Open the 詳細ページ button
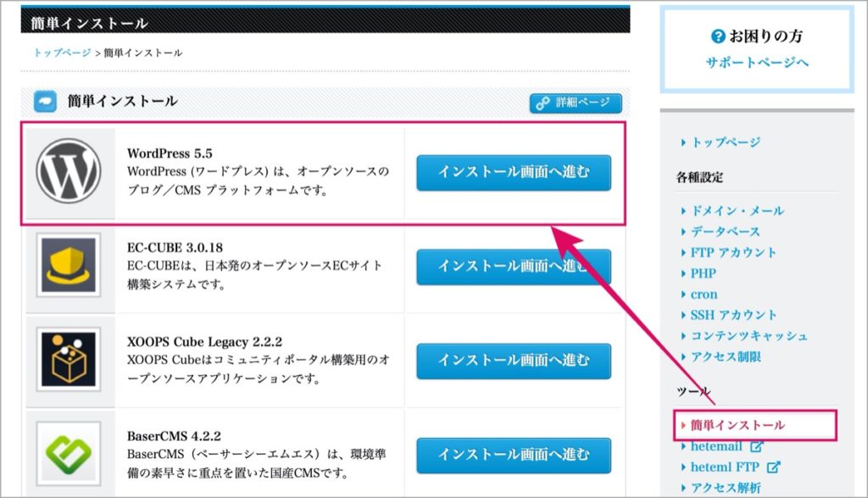 click(x=576, y=103)
